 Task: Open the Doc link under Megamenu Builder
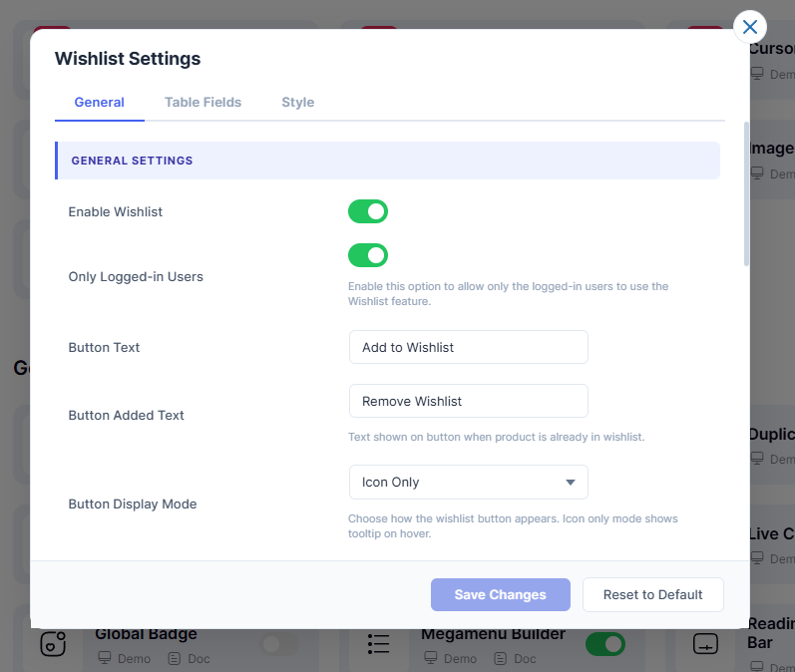515,658
